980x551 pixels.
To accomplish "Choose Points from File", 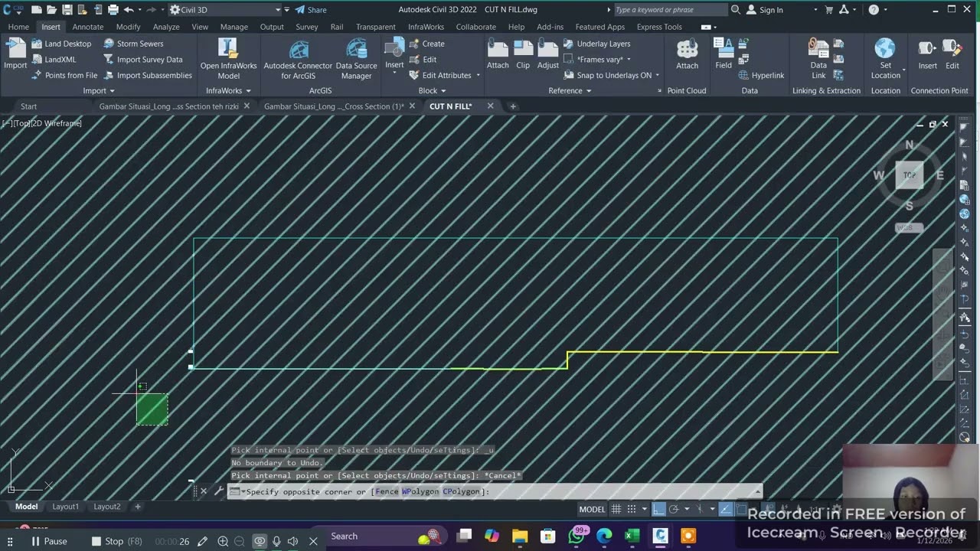I will coord(64,76).
